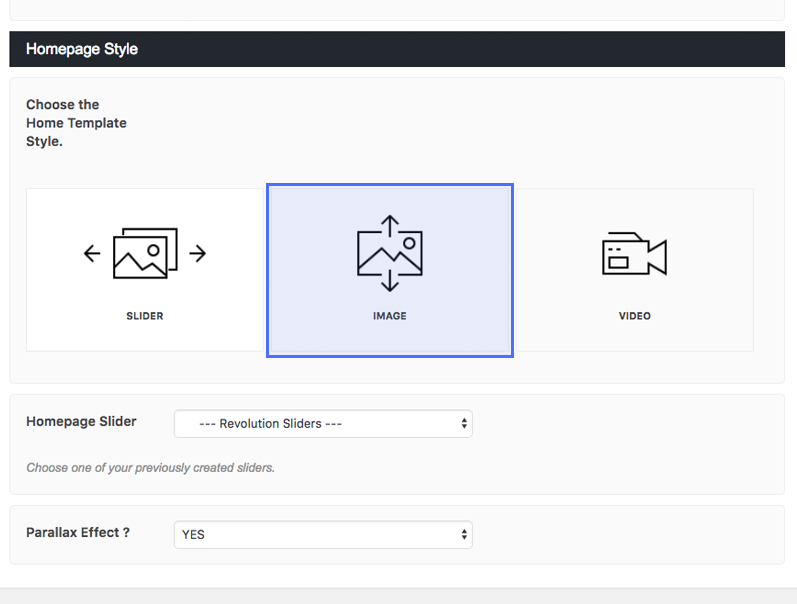Click the down arrow below the Image icon
The width and height of the screenshot is (797, 604).
tap(390, 284)
